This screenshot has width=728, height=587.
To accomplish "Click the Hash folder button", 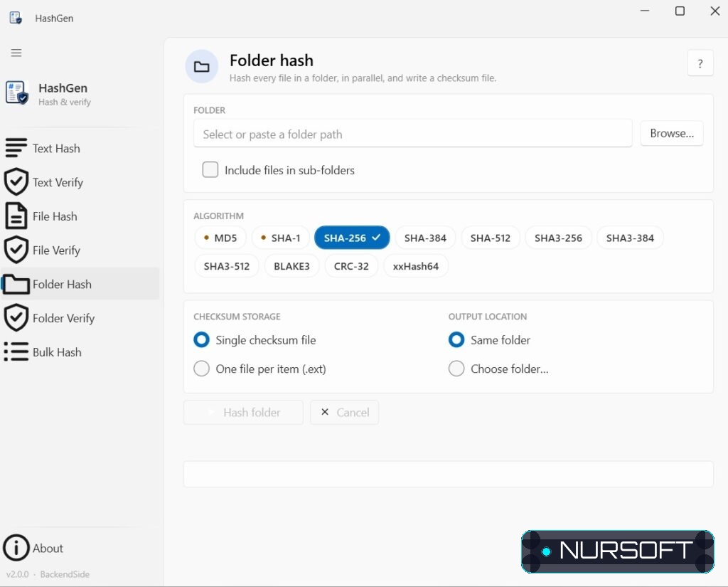I will pos(243,412).
